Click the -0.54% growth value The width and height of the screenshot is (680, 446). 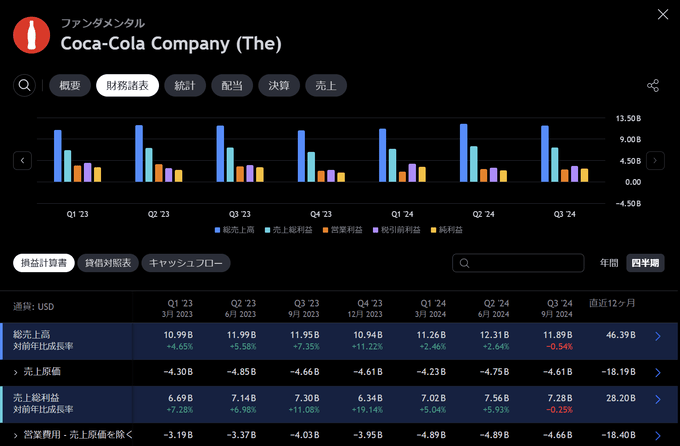click(559, 347)
